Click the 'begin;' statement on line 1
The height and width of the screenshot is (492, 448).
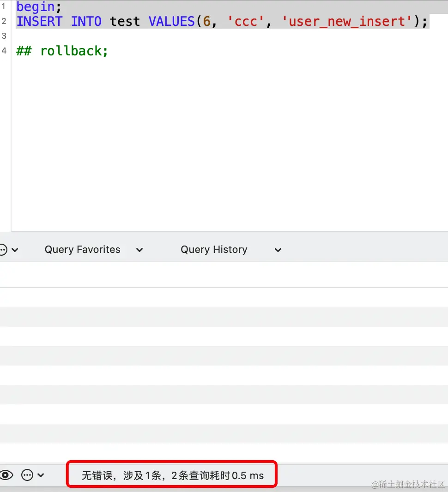pos(39,7)
